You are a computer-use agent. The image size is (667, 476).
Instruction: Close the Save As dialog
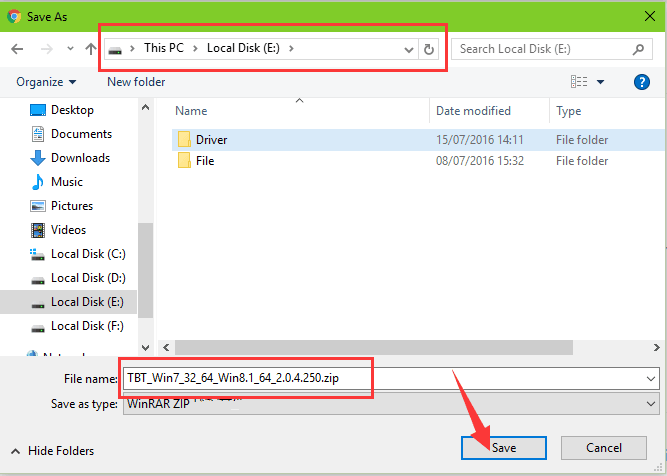(x=650, y=16)
